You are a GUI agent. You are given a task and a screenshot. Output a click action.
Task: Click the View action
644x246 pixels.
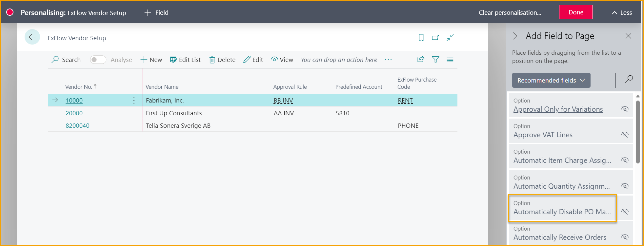coord(282,60)
